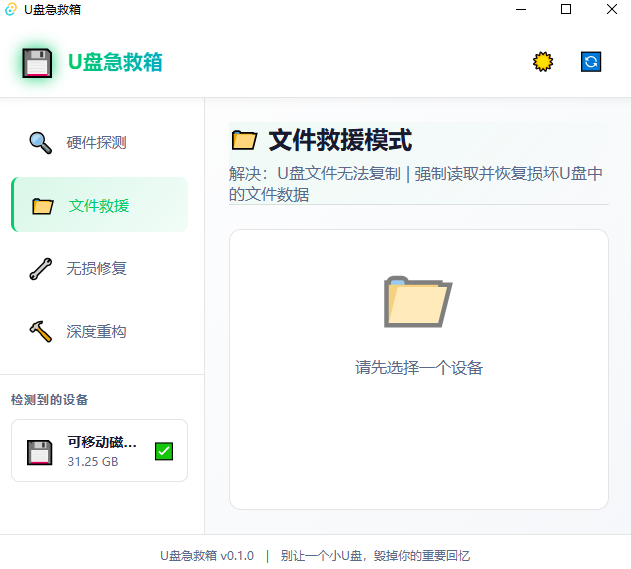Click the blue refresh devices icon
631x569 pixels.
591,62
